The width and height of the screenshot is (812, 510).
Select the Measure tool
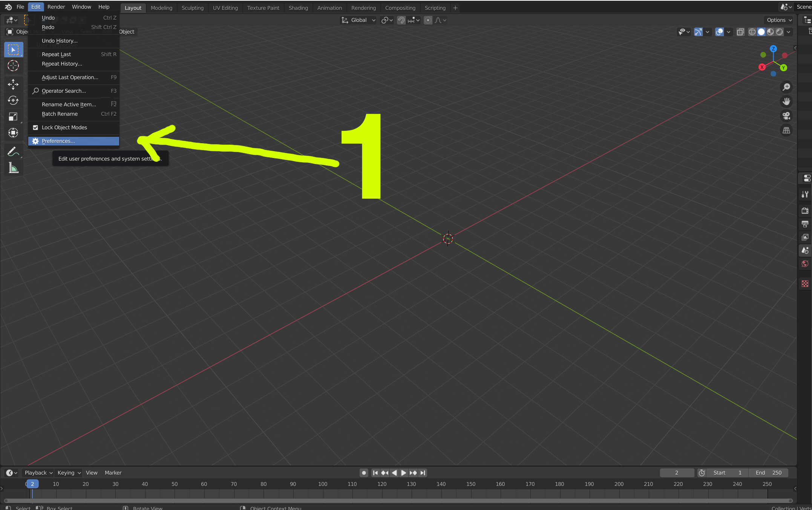pyautogui.click(x=13, y=168)
